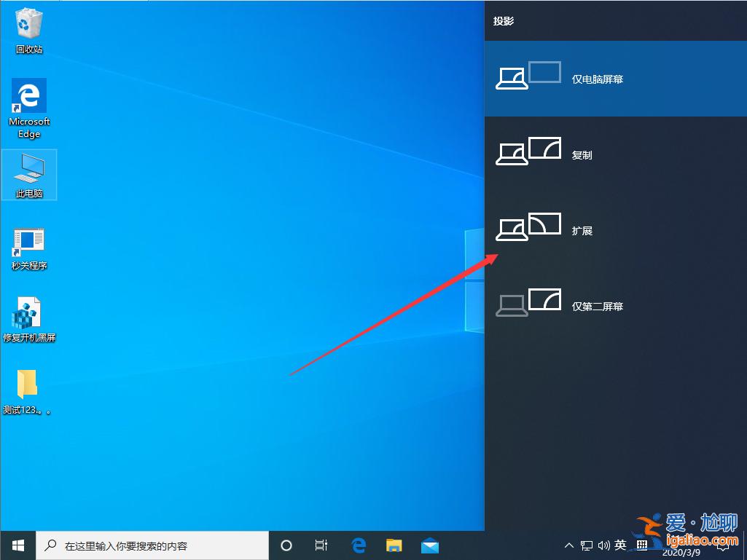
Task: Open the Start menu
Action: (17, 545)
